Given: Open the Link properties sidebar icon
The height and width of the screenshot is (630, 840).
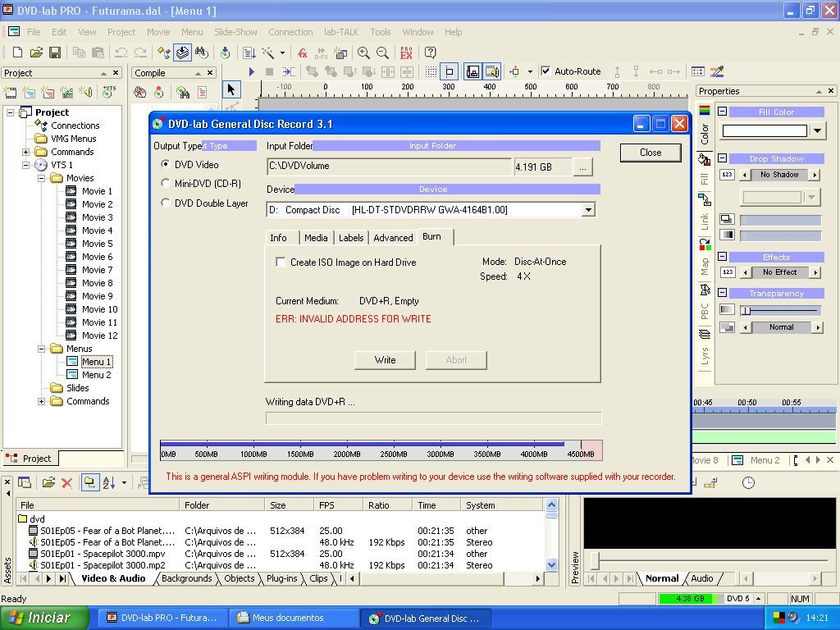Looking at the screenshot, I should point(705,200).
